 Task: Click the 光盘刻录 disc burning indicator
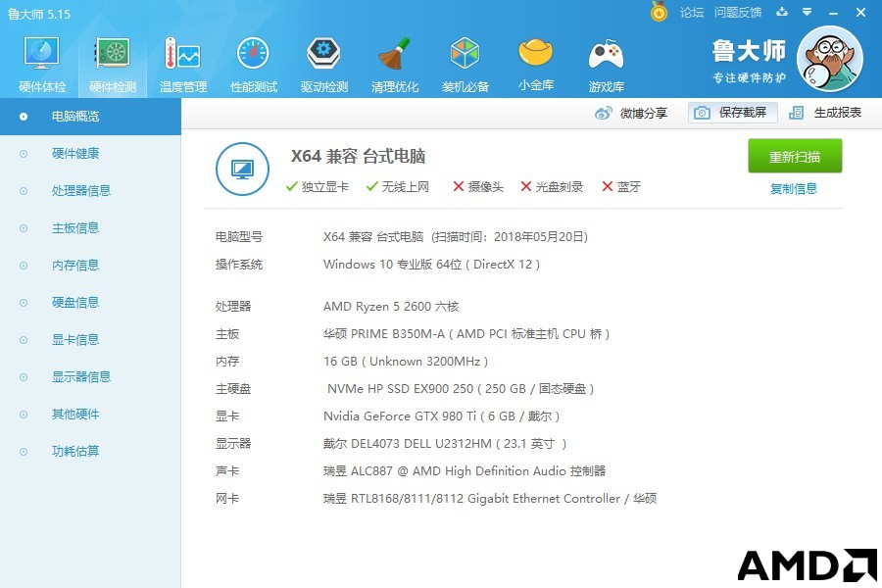coord(552,187)
